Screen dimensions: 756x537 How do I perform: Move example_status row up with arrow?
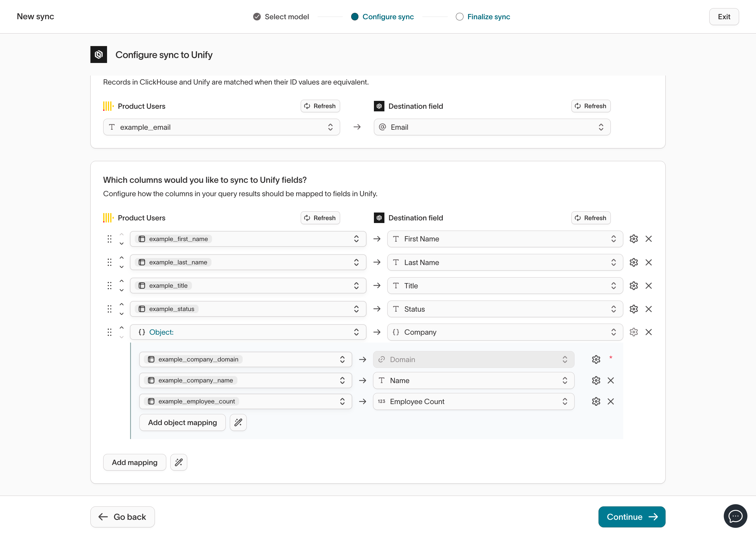click(121, 304)
